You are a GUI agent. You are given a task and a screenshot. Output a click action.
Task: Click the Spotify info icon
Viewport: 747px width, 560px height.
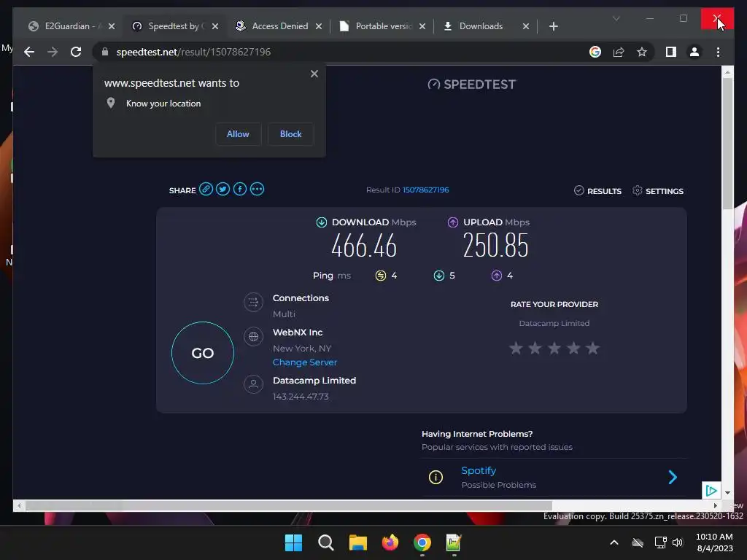coord(436,477)
